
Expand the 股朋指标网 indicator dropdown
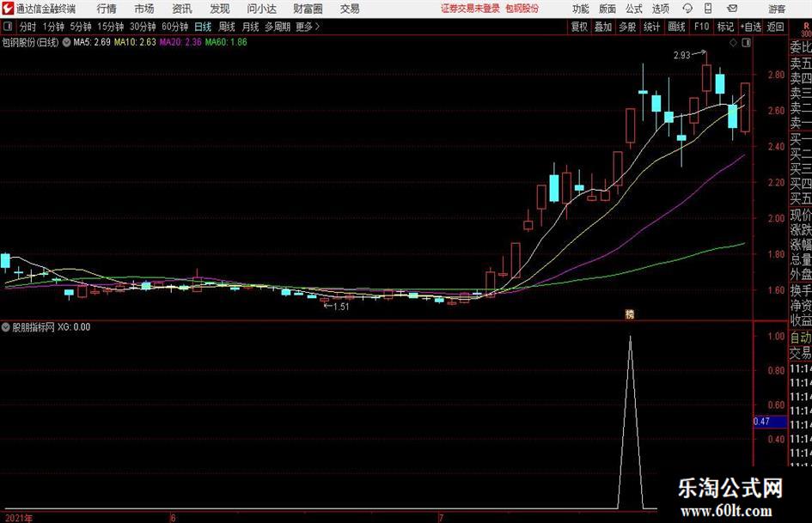click(6, 327)
